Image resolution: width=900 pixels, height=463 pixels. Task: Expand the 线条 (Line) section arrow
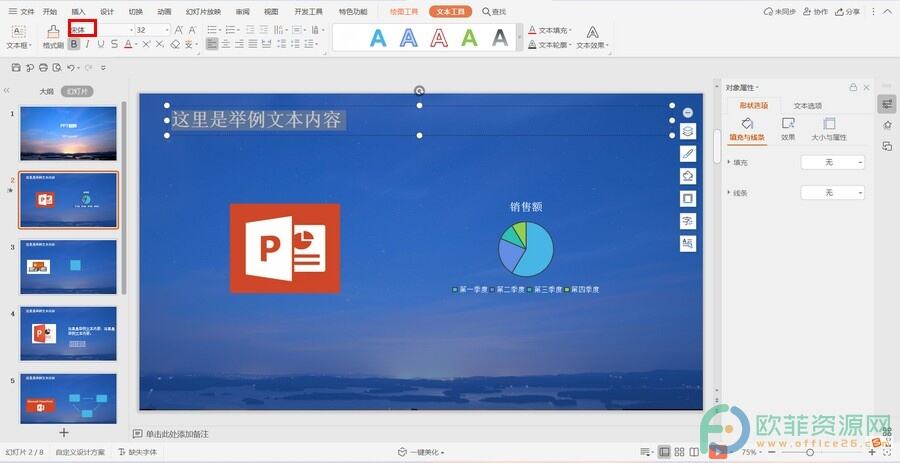pyautogui.click(x=729, y=193)
